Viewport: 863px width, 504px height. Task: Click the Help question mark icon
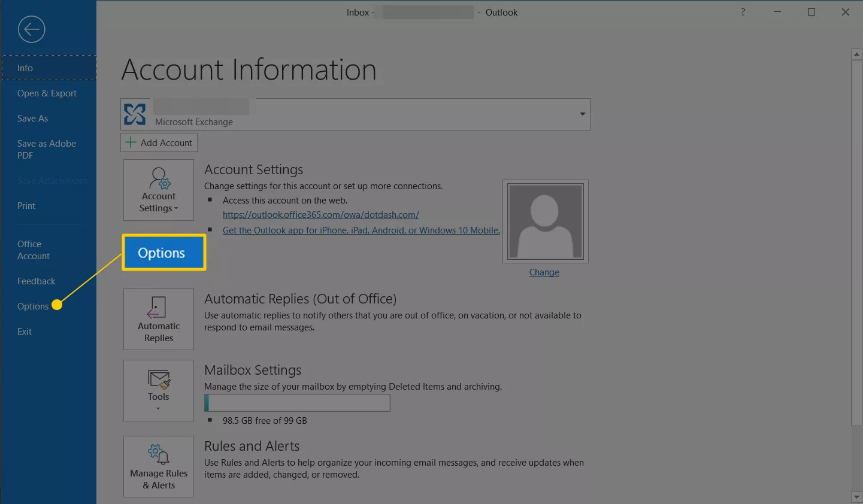tap(743, 12)
